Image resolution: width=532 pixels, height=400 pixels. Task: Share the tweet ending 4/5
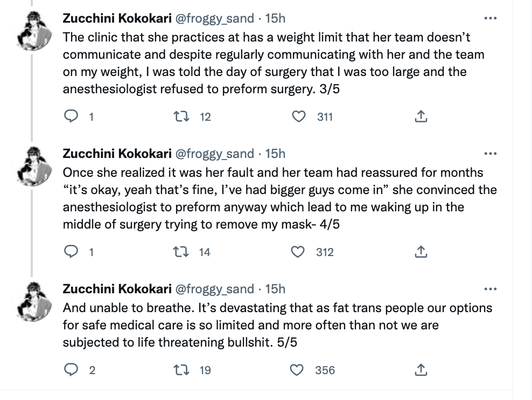pos(421,252)
